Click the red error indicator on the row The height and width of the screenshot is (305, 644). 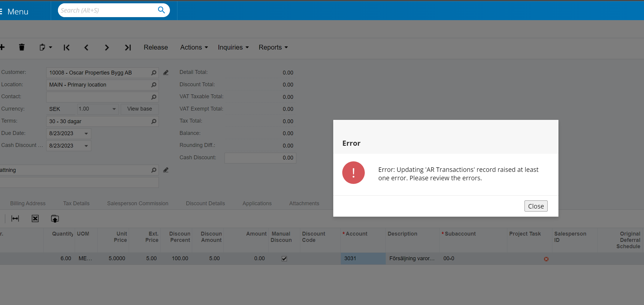point(546,259)
